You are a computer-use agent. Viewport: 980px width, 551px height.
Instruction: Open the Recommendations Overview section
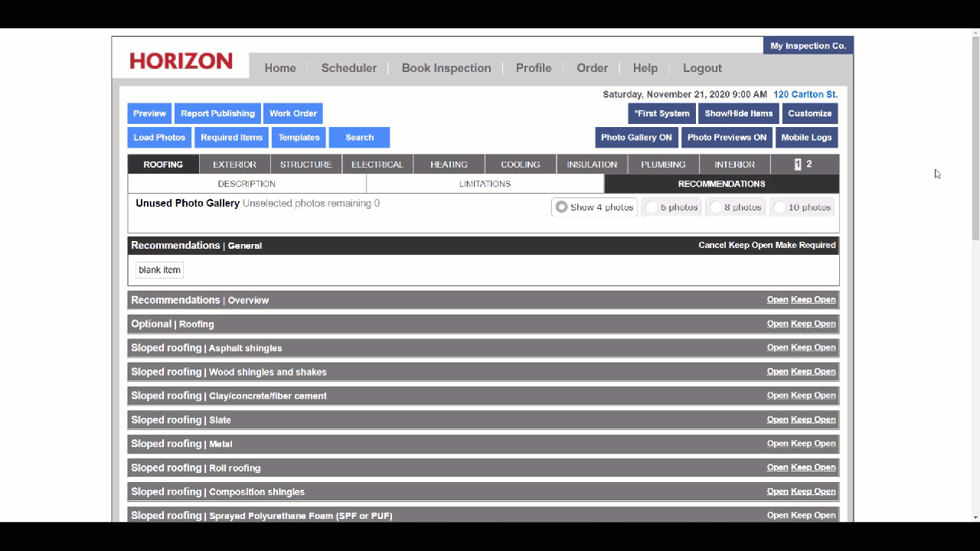point(777,300)
